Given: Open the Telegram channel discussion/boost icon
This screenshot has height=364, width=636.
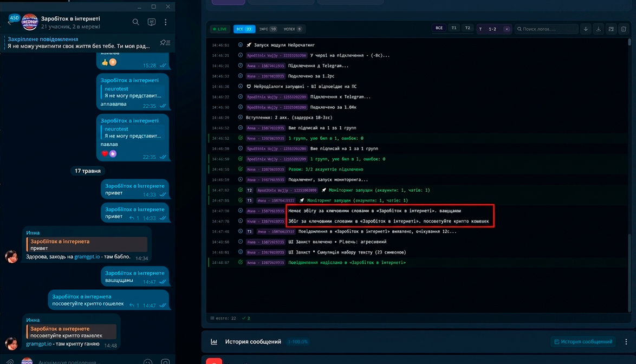Looking at the screenshot, I should (x=151, y=22).
